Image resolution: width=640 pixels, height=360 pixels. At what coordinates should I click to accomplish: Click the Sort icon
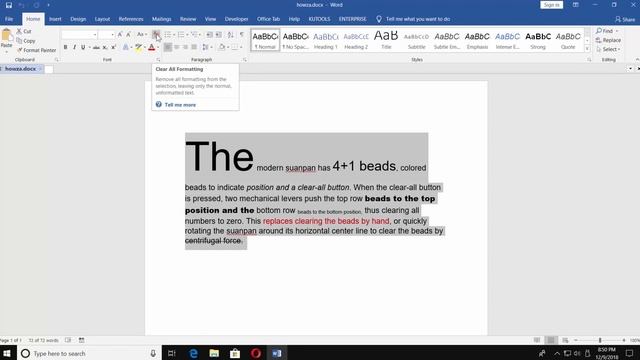(x=231, y=35)
